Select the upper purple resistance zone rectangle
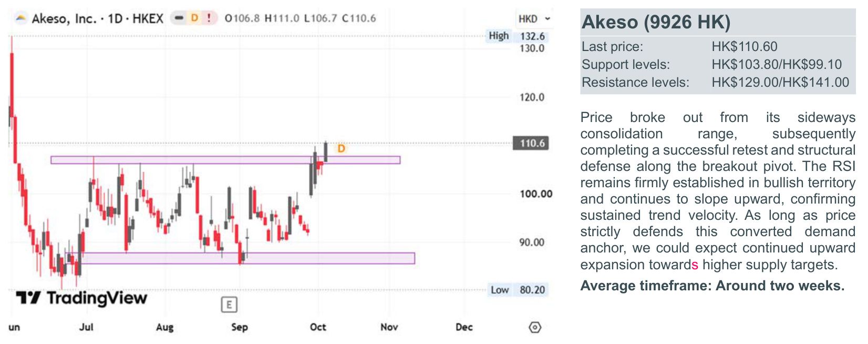The height and width of the screenshot is (344, 868). click(225, 160)
